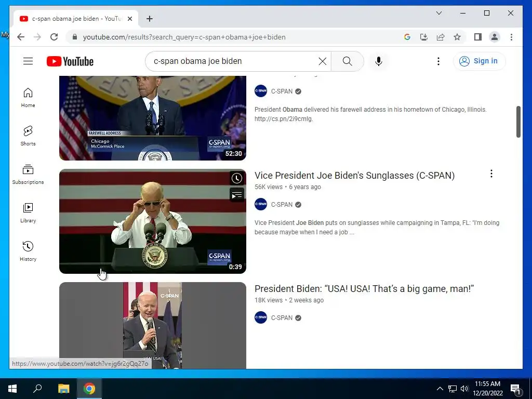
Task: Clear the search query with the X
Action: click(322, 61)
